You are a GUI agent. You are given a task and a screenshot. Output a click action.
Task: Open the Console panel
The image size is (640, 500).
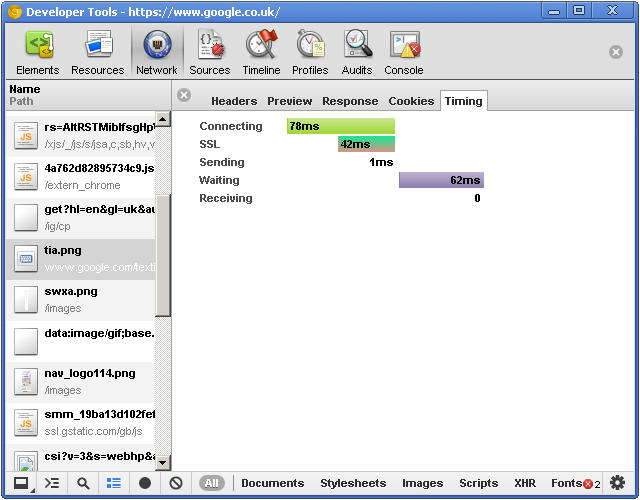[x=404, y=52]
